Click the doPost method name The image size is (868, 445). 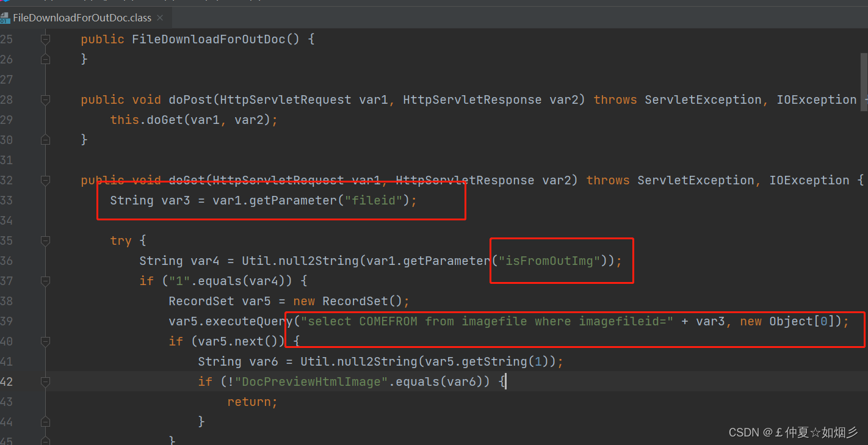click(190, 99)
